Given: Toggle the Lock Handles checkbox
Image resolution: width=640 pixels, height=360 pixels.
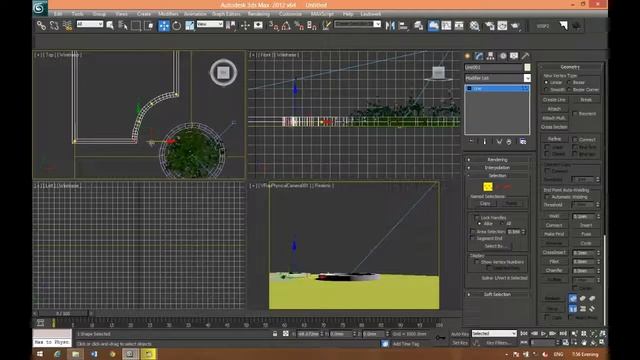Looking at the screenshot, I should [x=476, y=218].
